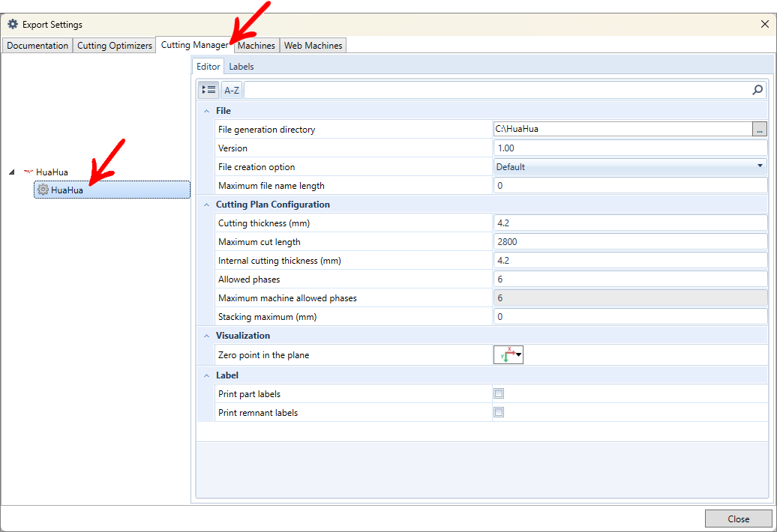Screen dimensions: 777x532
Task: Open the Documentation tab
Action: [37, 46]
